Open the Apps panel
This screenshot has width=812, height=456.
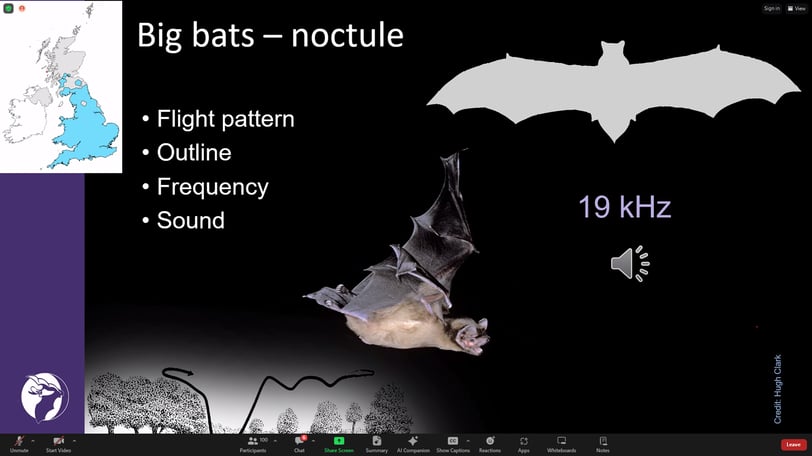pos(524,444)
